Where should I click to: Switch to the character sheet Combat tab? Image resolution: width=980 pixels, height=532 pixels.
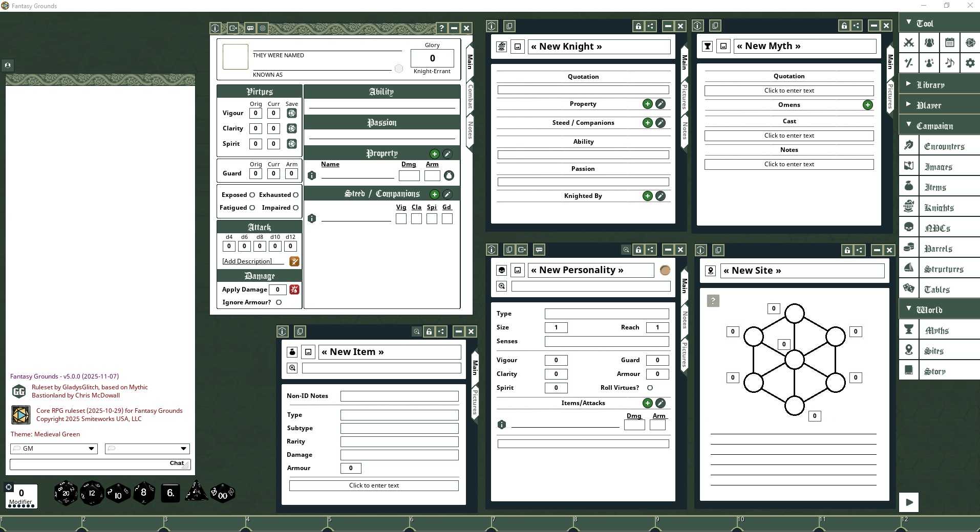click(470, 97)
